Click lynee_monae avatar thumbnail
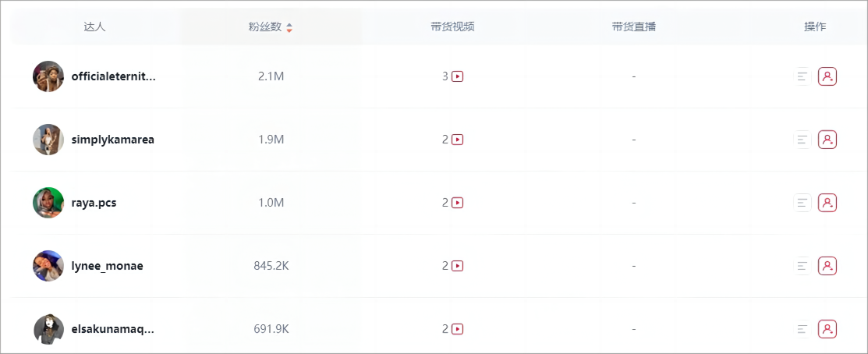The height and width of the screenshot is (354, 868). 48,266
